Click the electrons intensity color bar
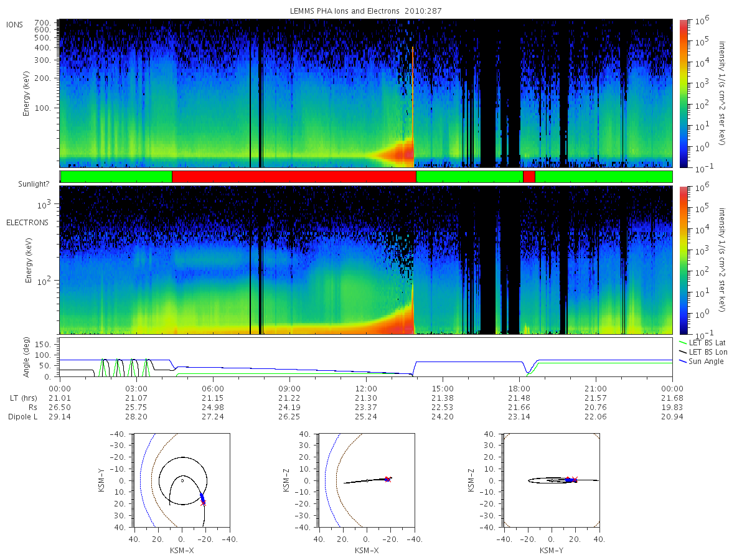Image resolution: width=747 pixels, height=560 pixels. (x=683, y=260)
